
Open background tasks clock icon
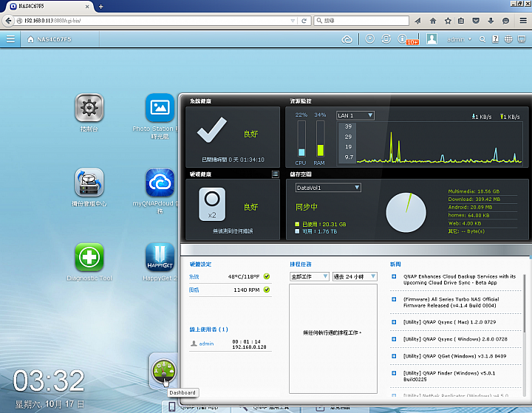pos(370,39)
